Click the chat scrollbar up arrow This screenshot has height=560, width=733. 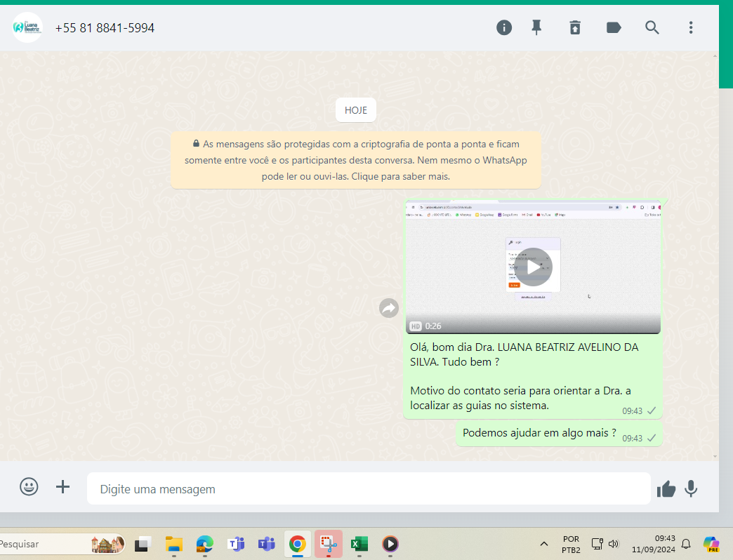715,56
